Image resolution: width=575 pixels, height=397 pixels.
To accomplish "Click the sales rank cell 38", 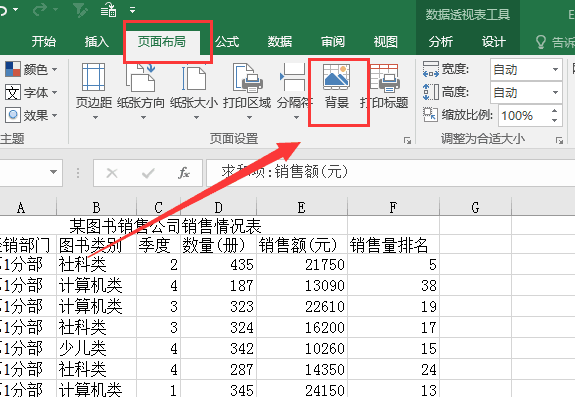I will click(x=393, y=285).
